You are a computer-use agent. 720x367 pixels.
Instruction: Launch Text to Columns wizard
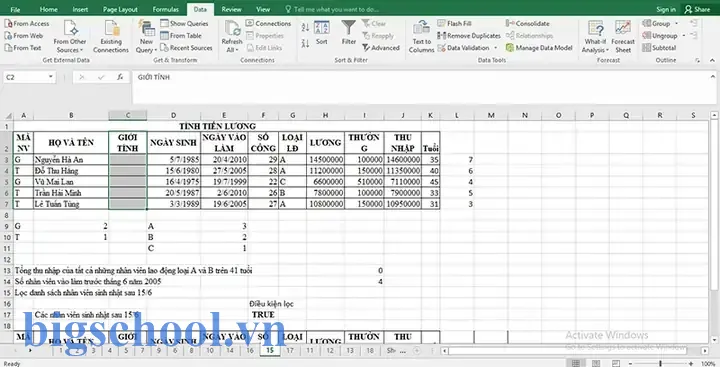coord(422,37)
